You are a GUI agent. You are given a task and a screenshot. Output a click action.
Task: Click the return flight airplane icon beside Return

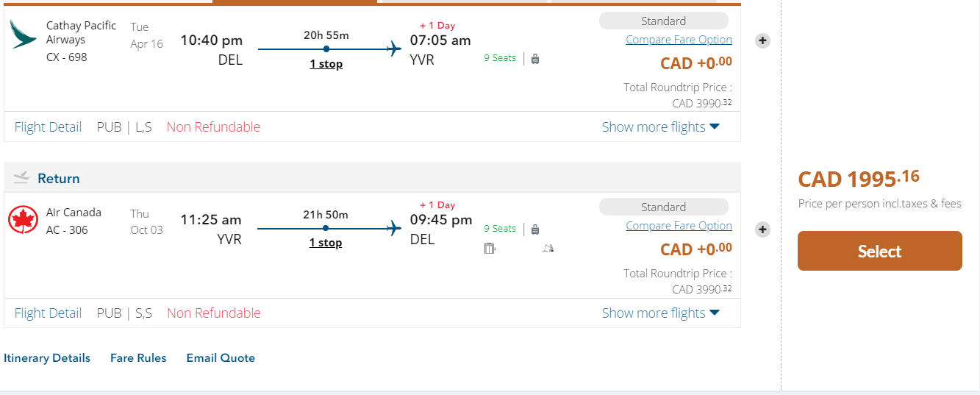tap(21, 177)
